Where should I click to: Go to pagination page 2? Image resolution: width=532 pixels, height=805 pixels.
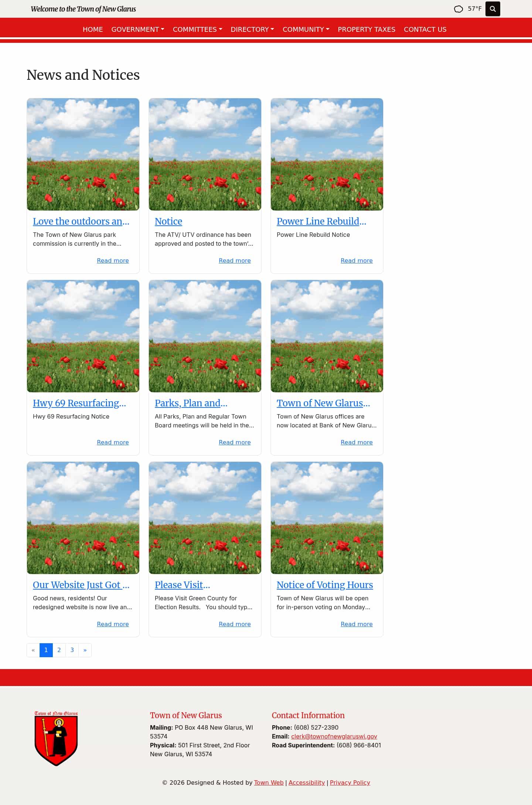click(59, 650)
